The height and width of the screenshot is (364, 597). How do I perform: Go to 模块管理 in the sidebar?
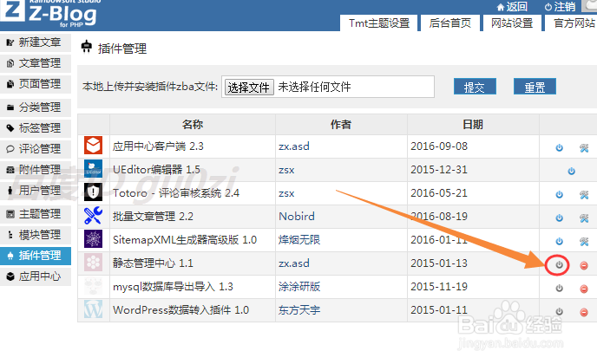36,235
